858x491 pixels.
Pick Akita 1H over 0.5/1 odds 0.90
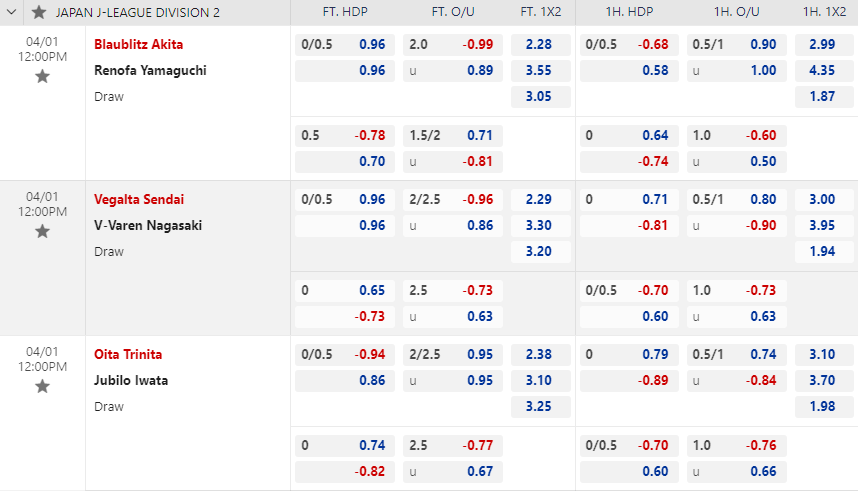click(737, 44)
